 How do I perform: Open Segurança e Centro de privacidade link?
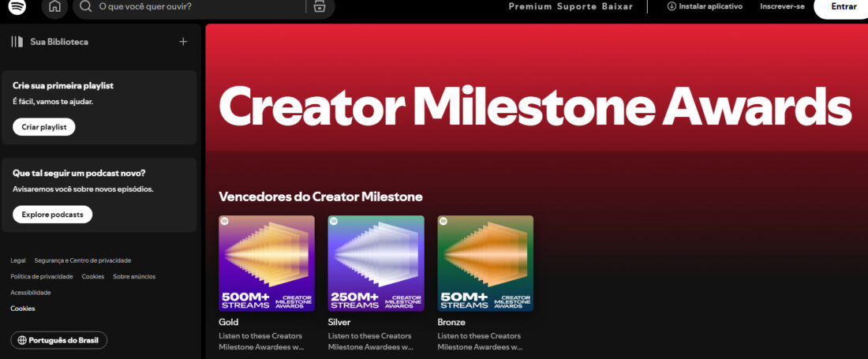click(x=83, y=260)
